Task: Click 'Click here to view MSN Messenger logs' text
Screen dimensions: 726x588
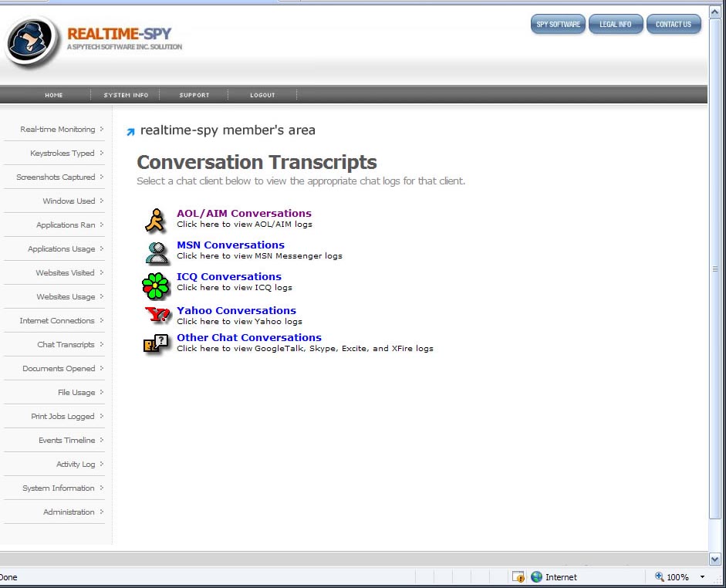Action: coord(260,255)
